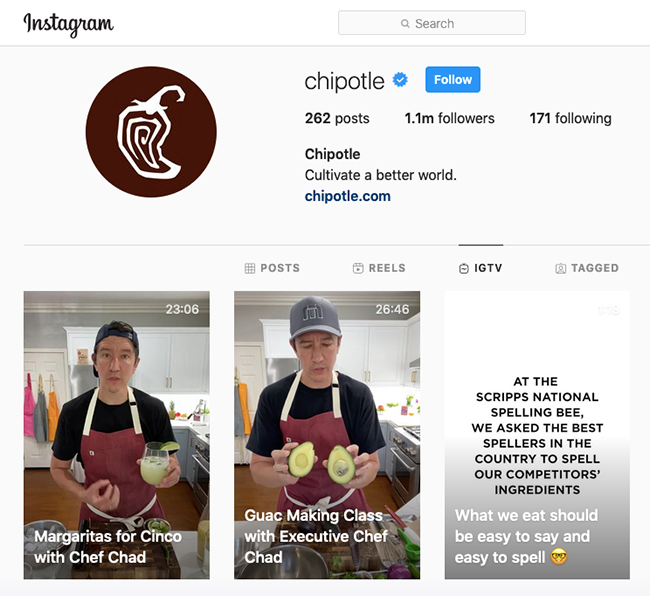Screen dimensions: 650x596
Task: Click the search magnifier icon
Action: coord(405,24)
